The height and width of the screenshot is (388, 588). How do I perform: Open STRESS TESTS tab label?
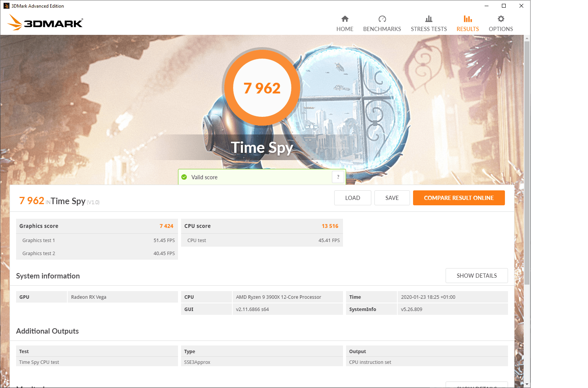[x=429, y=29]
